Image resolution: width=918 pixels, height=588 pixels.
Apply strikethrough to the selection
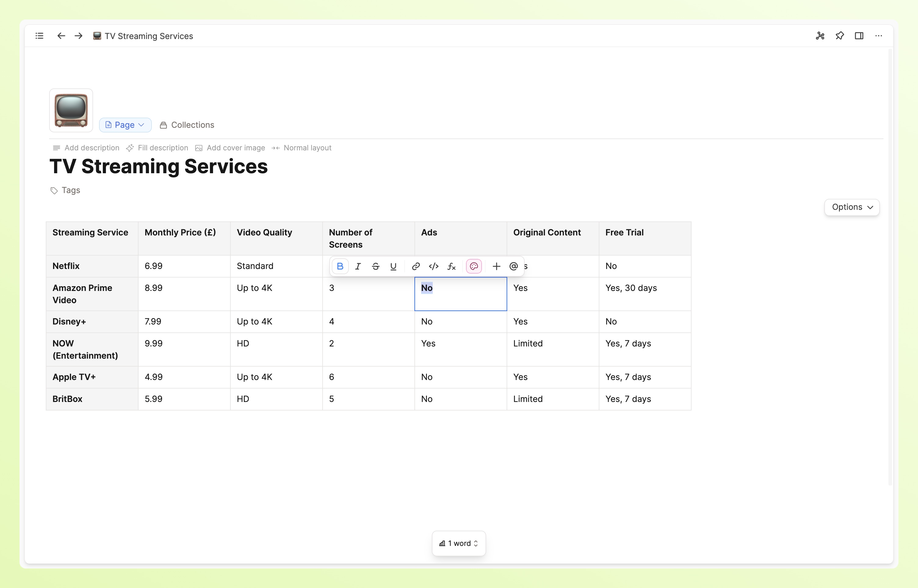click(375, 266)
